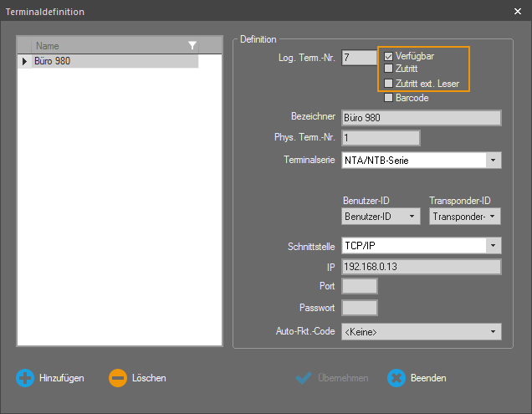Open the Auto-Fkt.-Code dropdown
This screenshot has height=414, width=532.
493,331
